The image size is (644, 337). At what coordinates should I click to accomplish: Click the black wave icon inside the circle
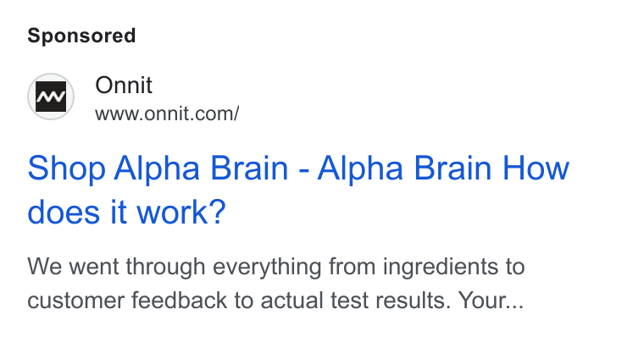coord(51,97)
